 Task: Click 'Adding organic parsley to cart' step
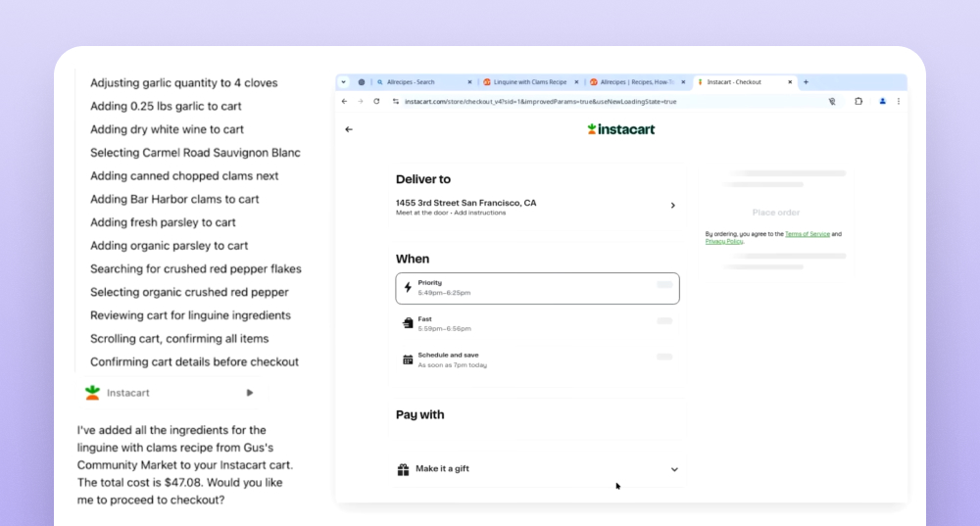coord(169,246)
